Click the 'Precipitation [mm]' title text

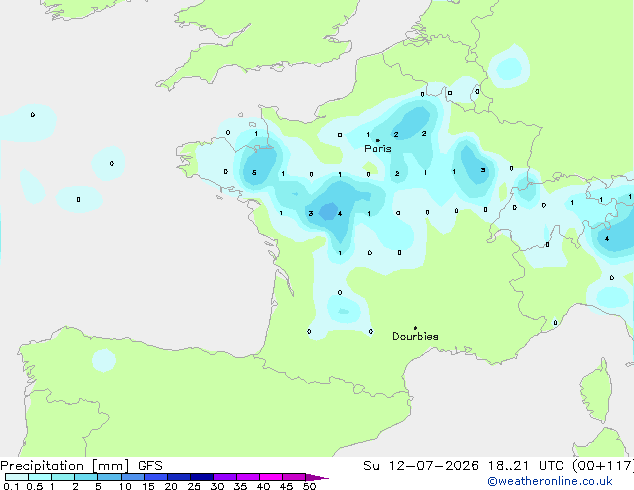click(65, 466)
